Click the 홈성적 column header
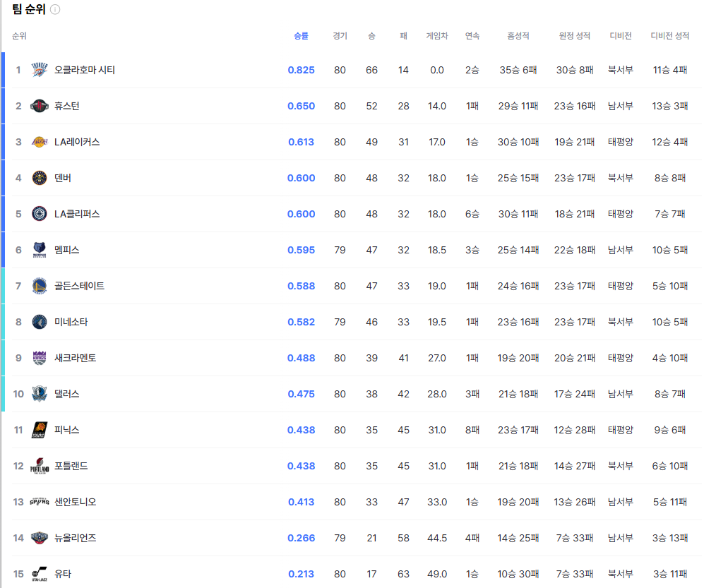Screen dimensions: 704x588 click(x=518, y=36)
